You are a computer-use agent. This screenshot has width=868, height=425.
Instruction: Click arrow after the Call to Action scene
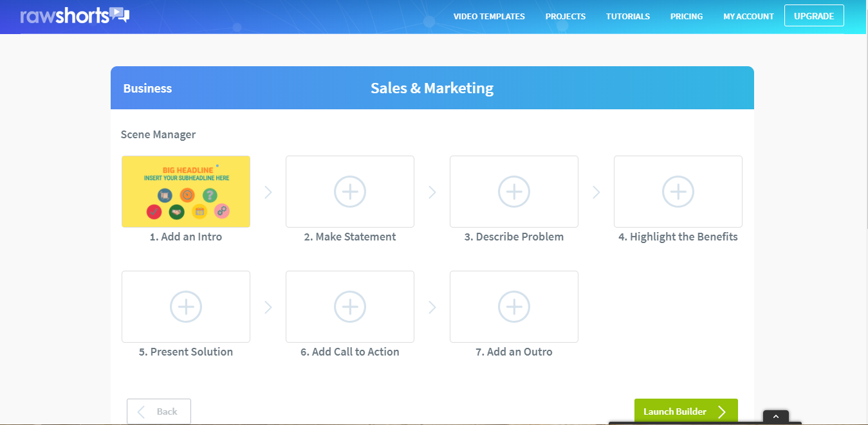tap(432, 307)
